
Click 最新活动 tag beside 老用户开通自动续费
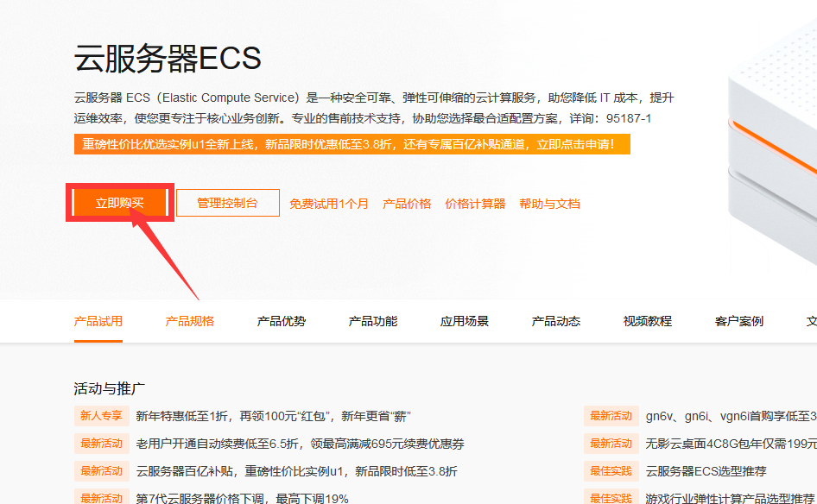tap(101, 444)
